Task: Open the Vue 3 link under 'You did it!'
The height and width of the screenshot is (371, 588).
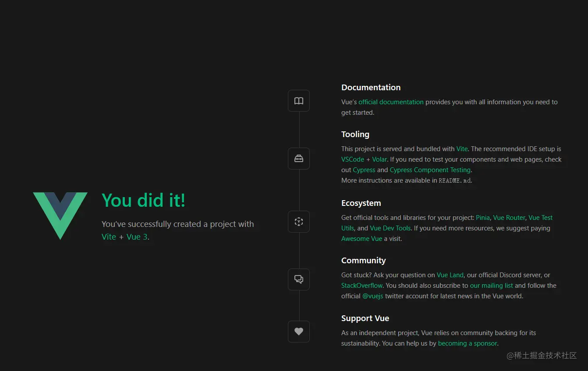Action: [x=137, y=237]
